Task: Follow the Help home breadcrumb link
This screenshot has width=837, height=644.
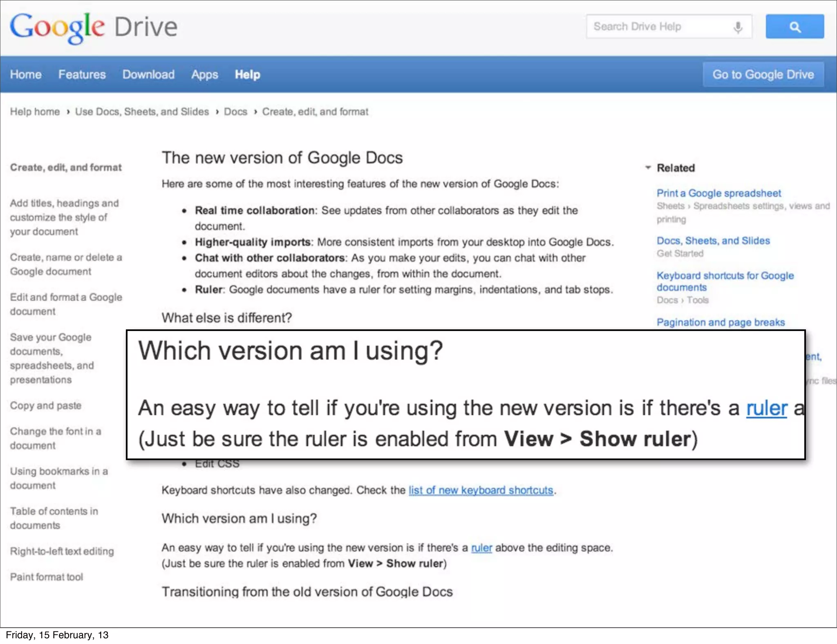Action: [35, 112]
